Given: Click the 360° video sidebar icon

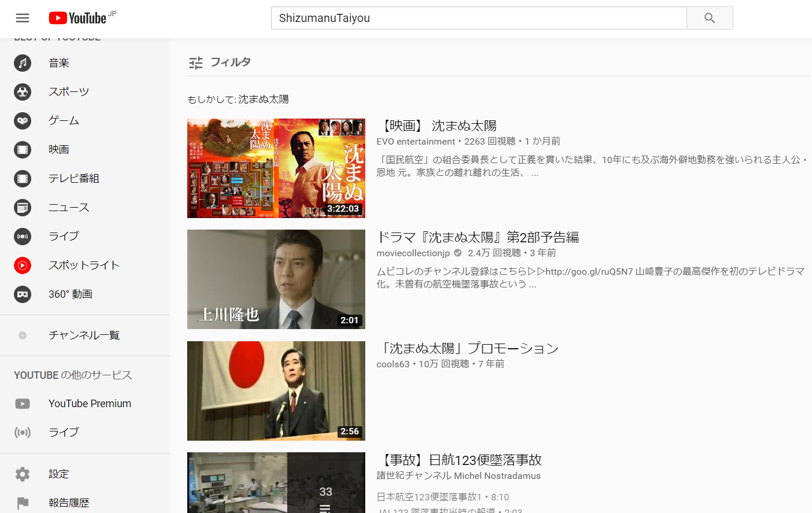Looking at the screenshot, I should pyautogui.click(x=23, y=294).
